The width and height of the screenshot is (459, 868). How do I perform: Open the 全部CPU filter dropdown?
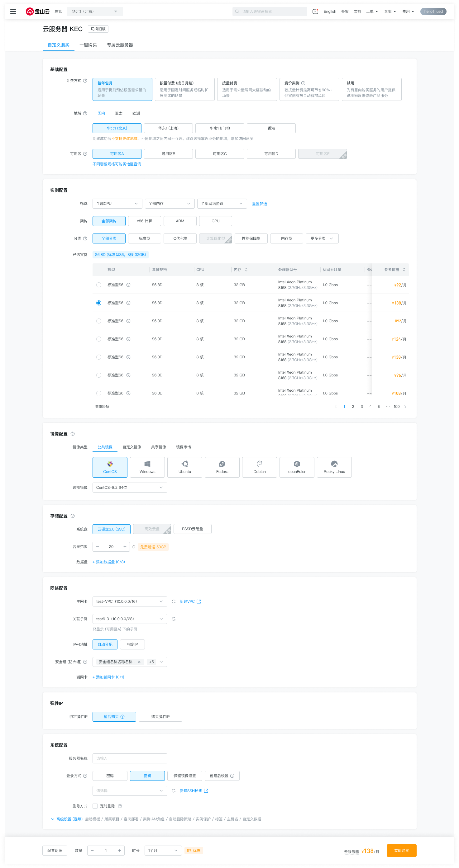(117, 204)
